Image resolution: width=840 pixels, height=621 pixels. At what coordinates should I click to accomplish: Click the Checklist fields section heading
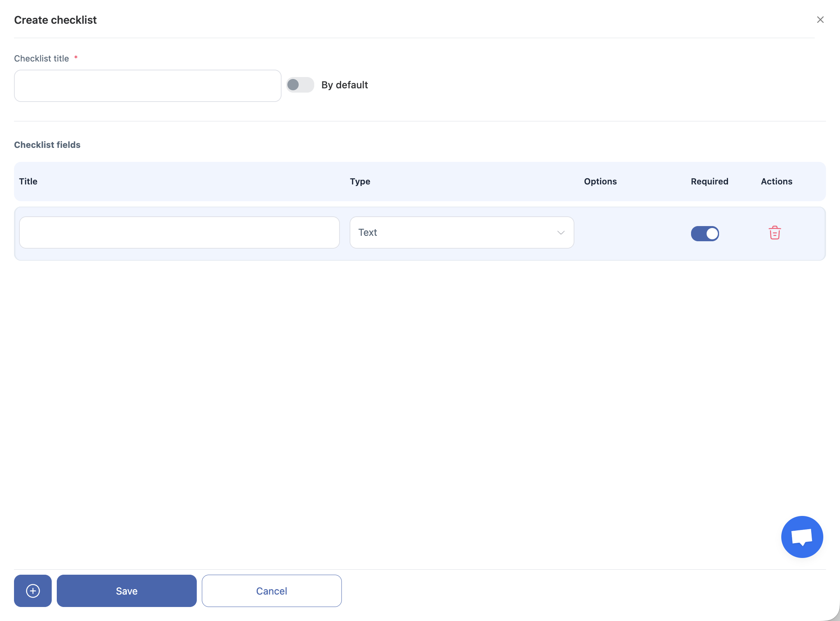click(47, 145)
